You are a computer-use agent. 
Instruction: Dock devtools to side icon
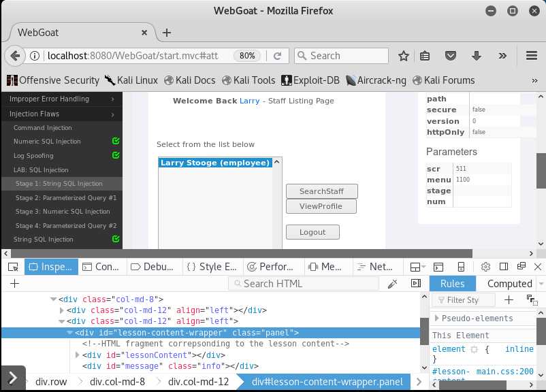coord(504,267)
